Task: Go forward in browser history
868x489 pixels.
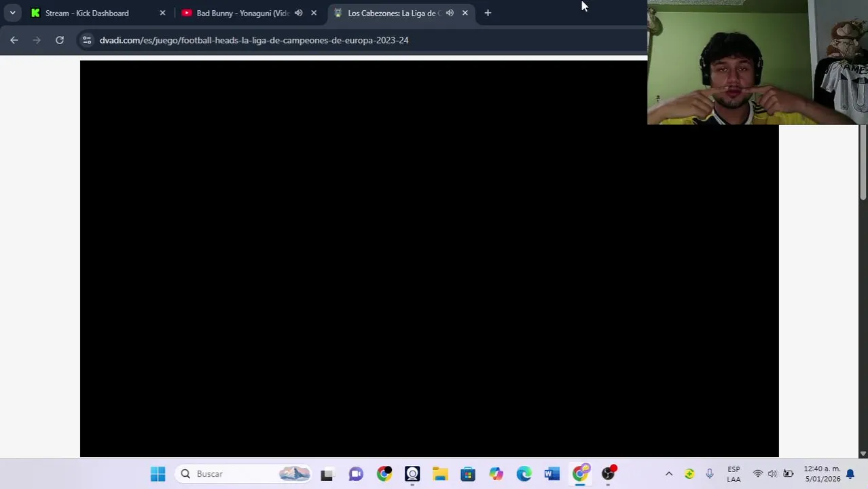Action: coord(37,40)
